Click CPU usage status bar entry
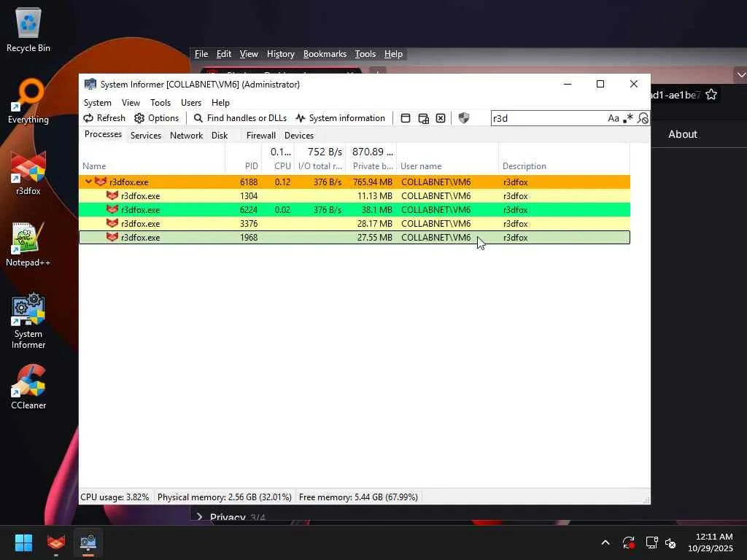This screenshot has height=560, width=747. coord(115,497)
